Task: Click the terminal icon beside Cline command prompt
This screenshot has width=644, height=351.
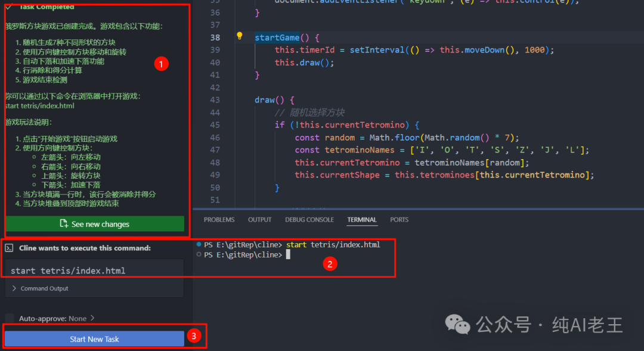Action: 9,248
